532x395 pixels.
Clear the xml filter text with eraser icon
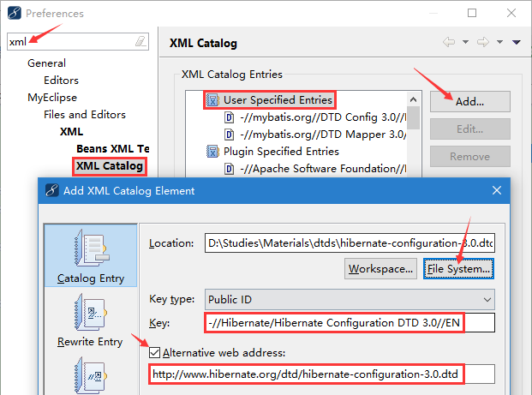140,41
